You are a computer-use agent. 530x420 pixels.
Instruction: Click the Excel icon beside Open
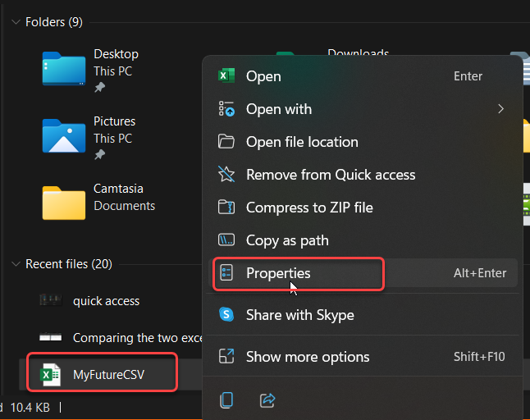[x=226, y=76]
